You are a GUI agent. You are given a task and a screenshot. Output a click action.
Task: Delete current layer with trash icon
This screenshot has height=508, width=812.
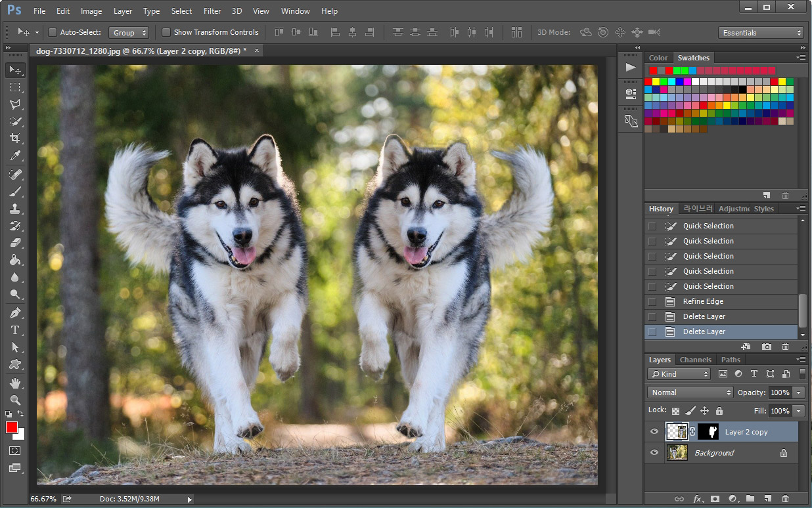tap(785, 499)
